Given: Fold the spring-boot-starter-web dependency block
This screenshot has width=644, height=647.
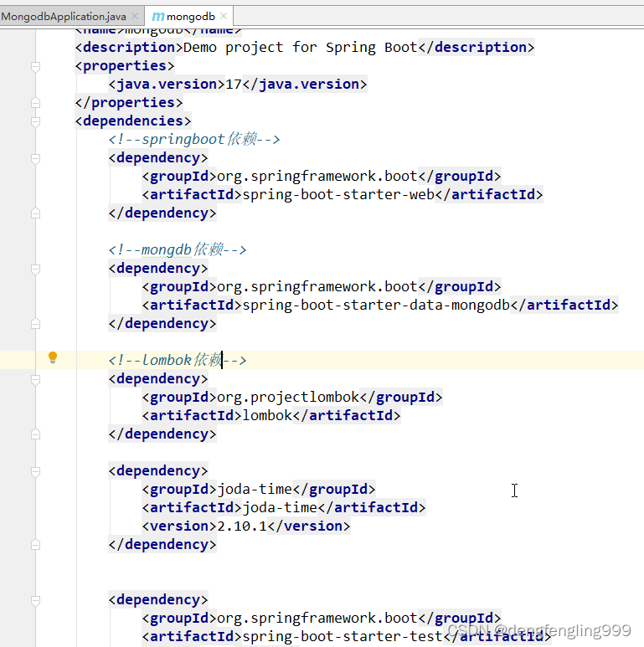Looking at the screenshot, I should [35, 158].
